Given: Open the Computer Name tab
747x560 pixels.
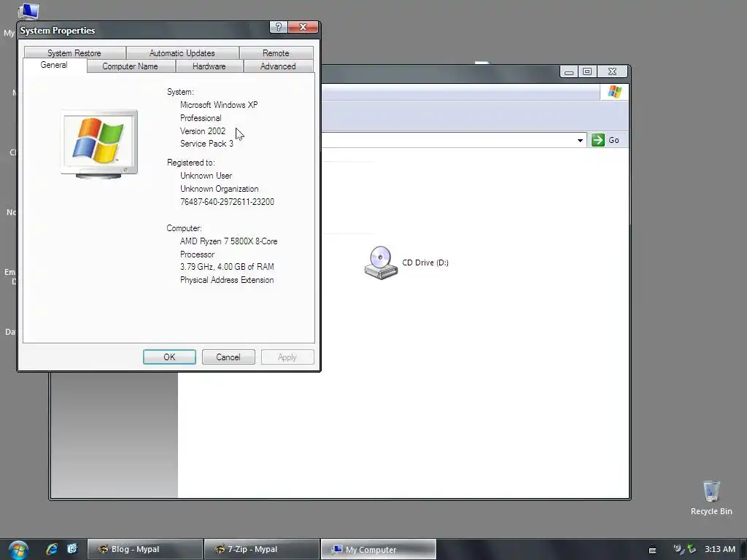Looking at the screenshot, I should tap(130, 66).
